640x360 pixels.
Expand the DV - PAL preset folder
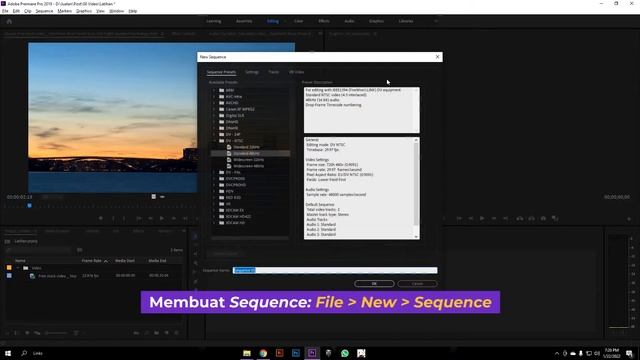tap(214, 172)
